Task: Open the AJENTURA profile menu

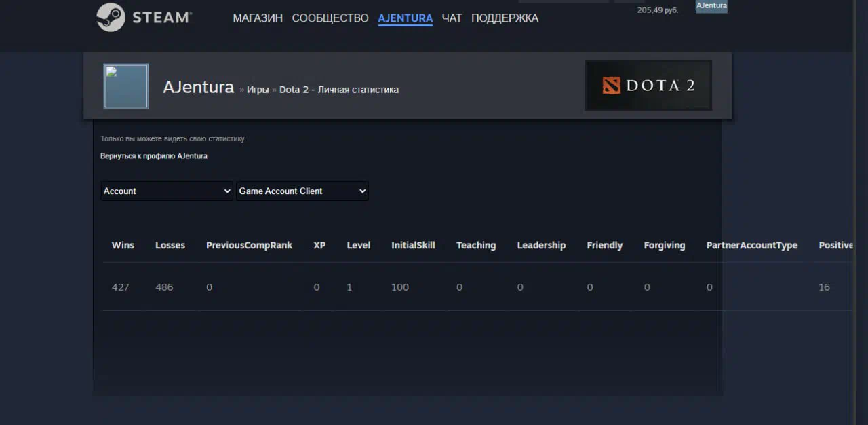Action: (406, 18)
